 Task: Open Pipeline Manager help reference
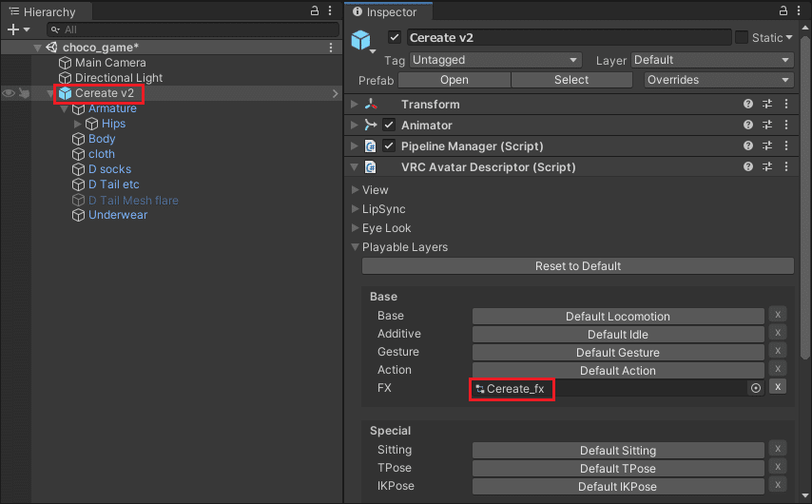point(747,146)
